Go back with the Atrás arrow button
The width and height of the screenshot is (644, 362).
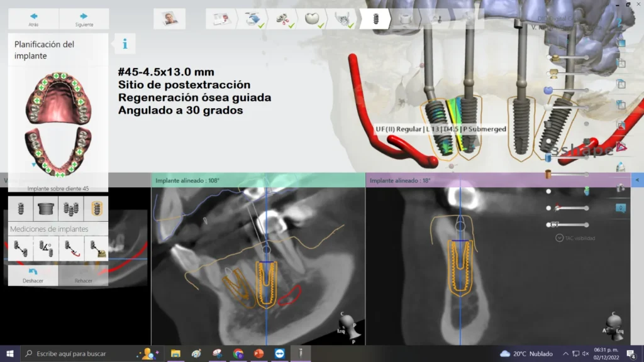click(34, 19)
